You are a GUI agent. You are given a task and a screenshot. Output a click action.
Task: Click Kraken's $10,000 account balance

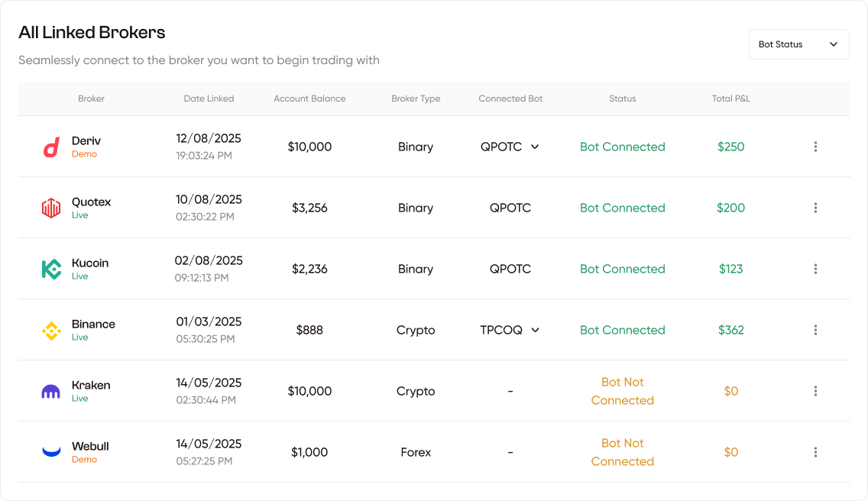(309, 391)
